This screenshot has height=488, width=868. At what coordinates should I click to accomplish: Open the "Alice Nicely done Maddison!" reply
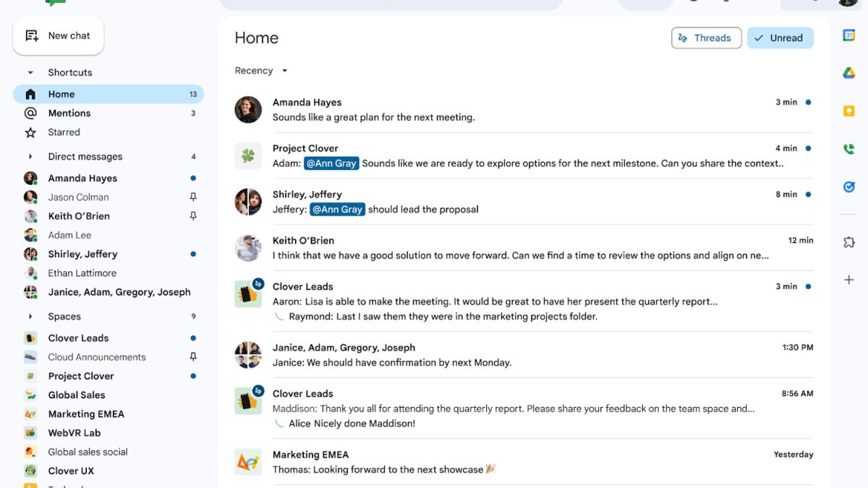[x=352, y=424]
